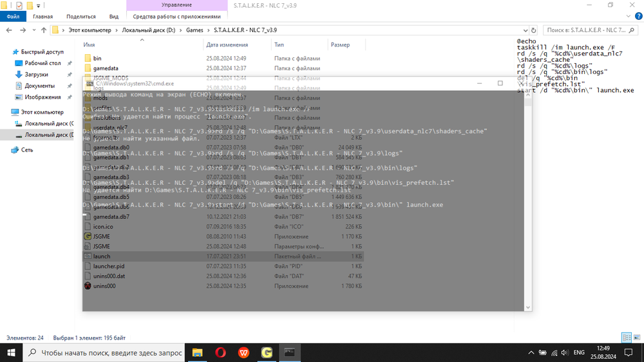Click the search magnifier icon
The width and height of the screenshot is (644, 362).
[x=632, y=30]
